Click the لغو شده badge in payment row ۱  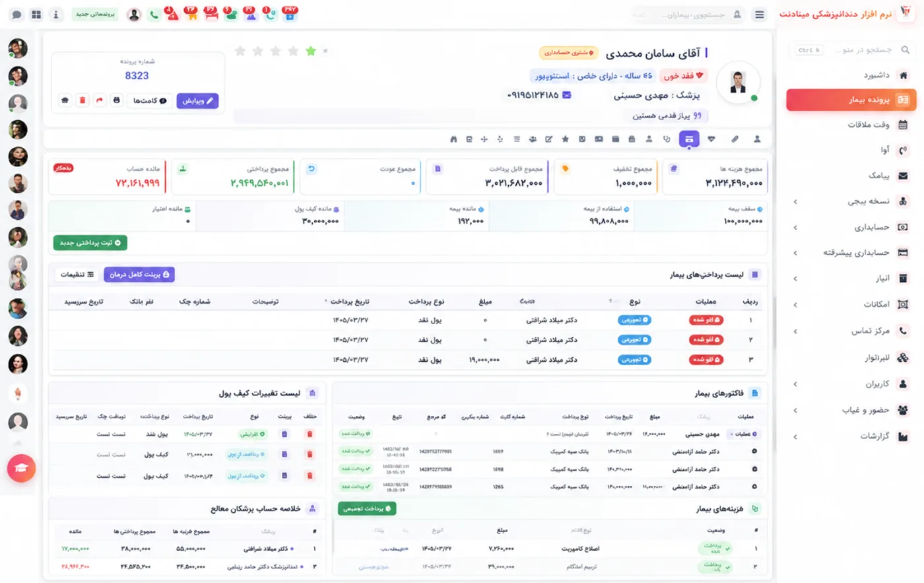[x=706, y=320]
